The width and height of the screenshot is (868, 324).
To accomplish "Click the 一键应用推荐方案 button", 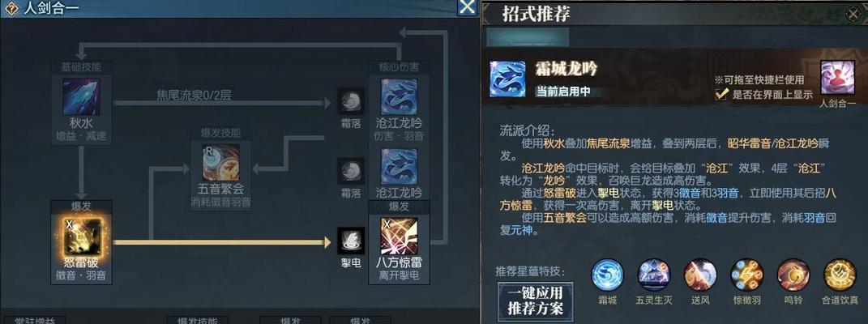I will pyautogui.click(x=535, y=301).
